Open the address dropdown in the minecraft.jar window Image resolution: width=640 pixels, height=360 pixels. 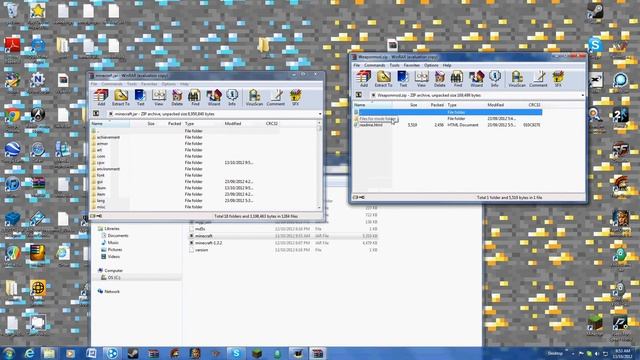(x=320, y=114)
